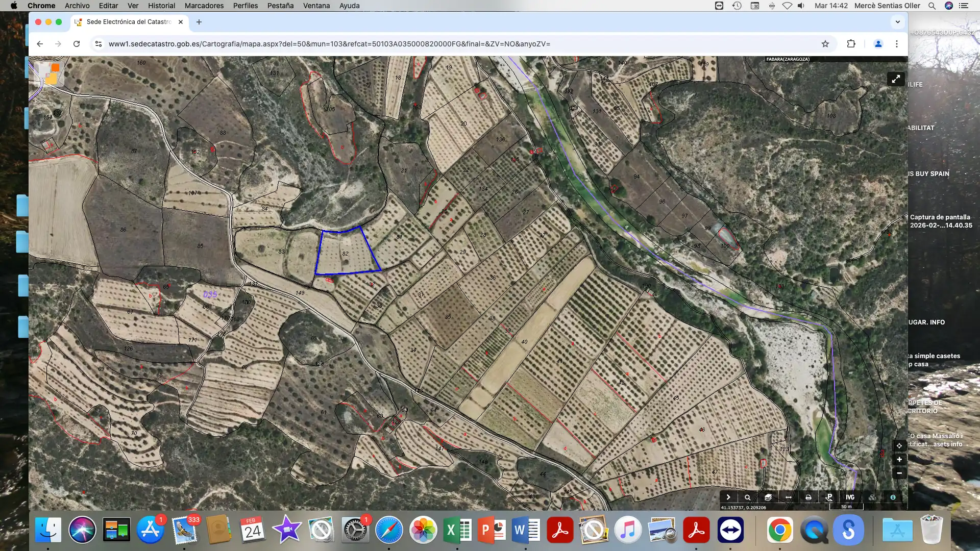Bookmark this page with the star
Image resolution: width=980 pixels, height=551 pixels.
825,44
